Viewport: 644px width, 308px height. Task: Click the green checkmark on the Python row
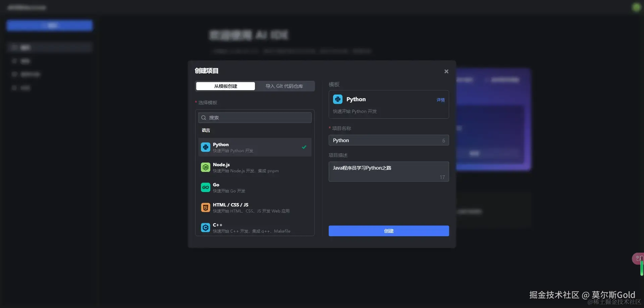304,147
